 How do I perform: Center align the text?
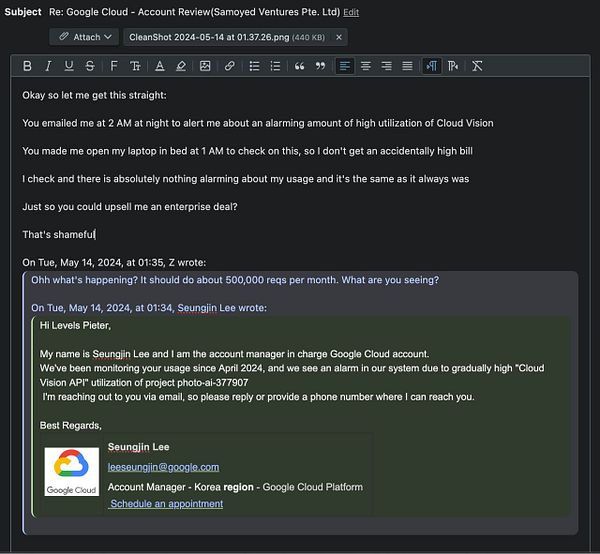tap(366, 66)
